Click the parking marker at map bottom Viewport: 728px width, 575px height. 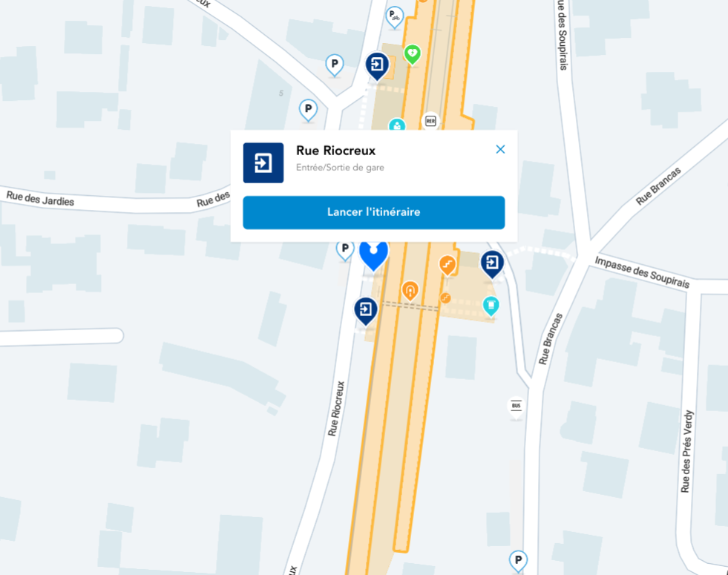click(518, 561)
